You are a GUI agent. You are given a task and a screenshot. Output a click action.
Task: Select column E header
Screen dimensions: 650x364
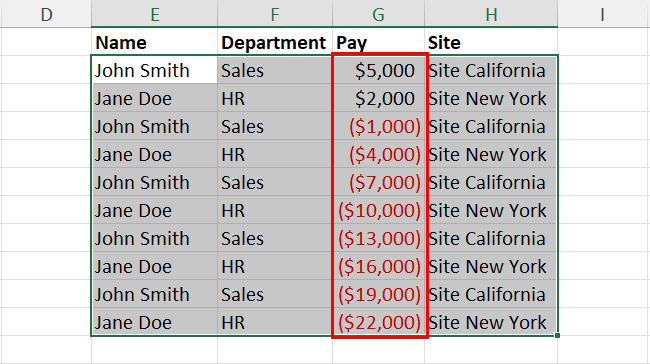coord(154,14)
